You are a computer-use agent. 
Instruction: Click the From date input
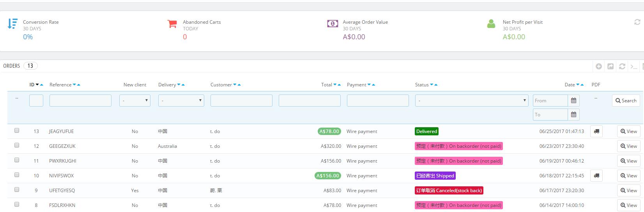click(550, 101)
